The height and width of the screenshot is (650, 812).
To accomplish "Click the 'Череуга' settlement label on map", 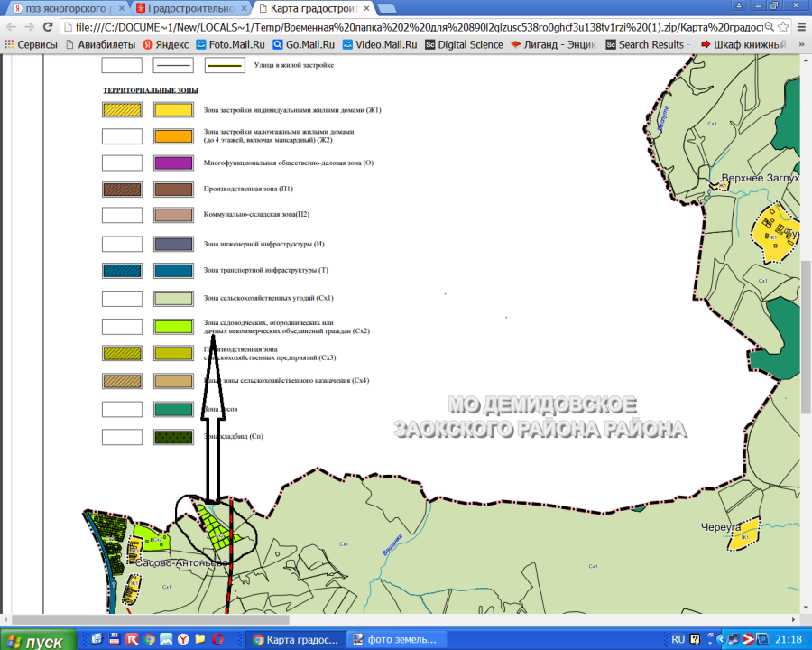I will (x=721, y=527).
